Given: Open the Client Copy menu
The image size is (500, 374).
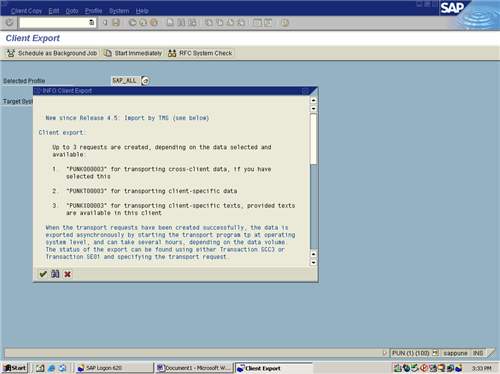Looking at the screenshot, I should [26, 11].
